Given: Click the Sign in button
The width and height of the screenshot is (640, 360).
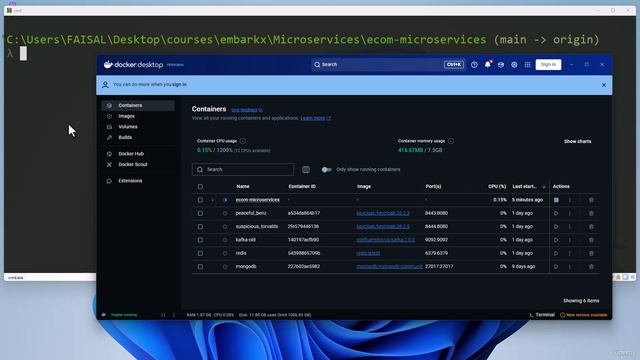Looking at the screenshot, I should click(548, 64).
